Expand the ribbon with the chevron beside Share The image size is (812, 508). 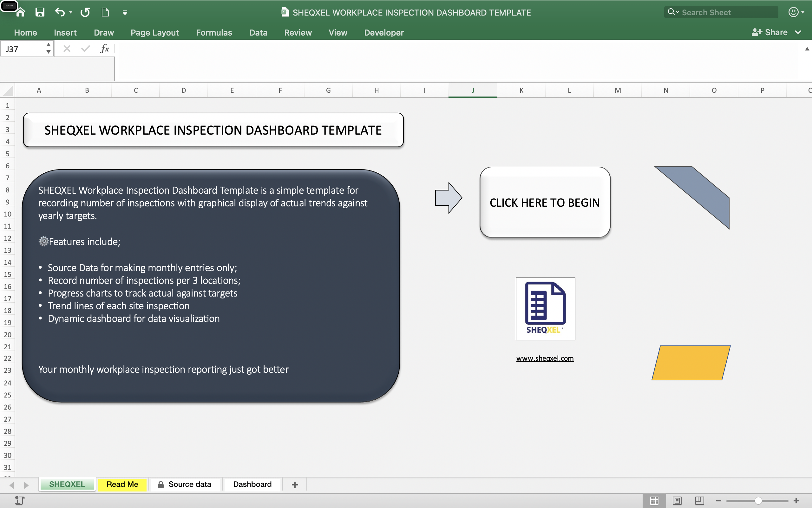tap(798, 33)
